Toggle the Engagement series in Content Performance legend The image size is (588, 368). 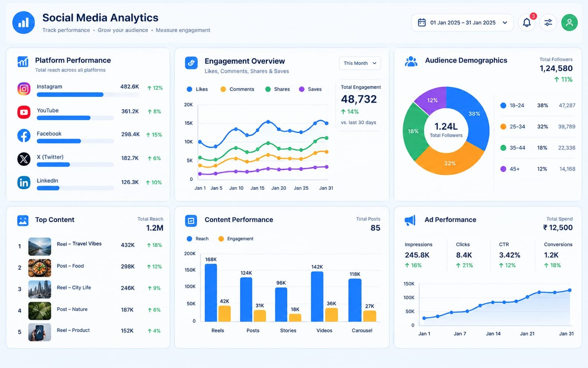236,239
